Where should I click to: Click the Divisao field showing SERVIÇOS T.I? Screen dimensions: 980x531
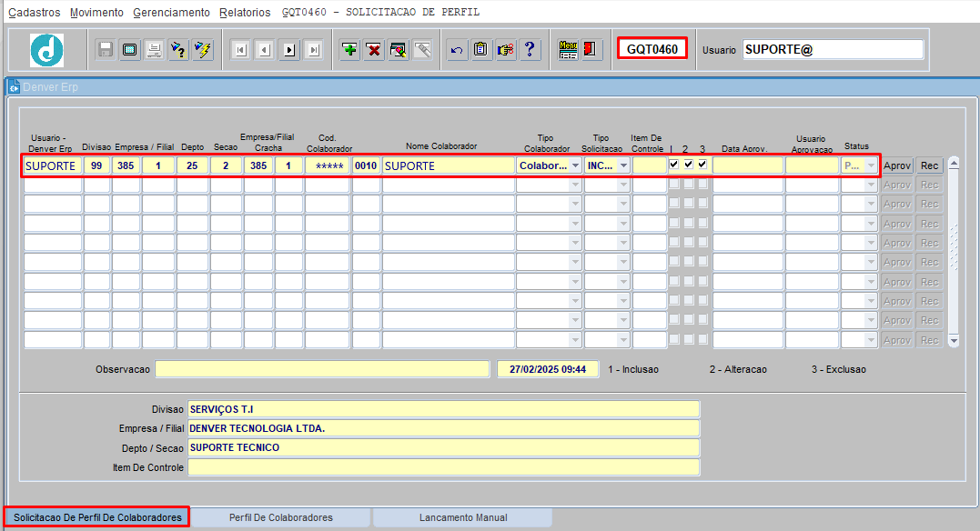click(444, 409)
